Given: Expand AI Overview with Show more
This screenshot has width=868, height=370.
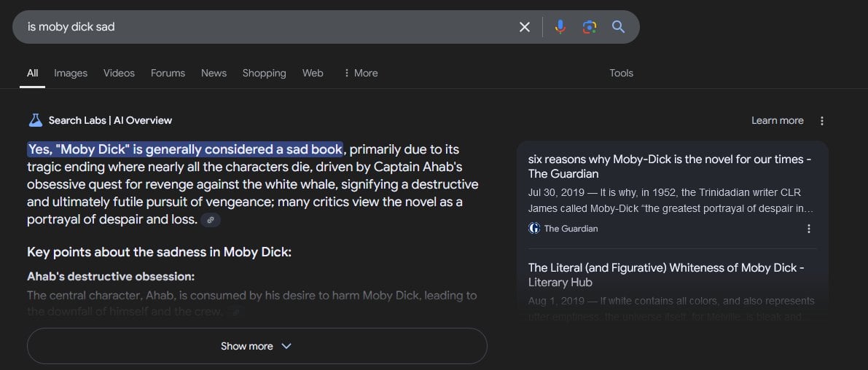Looking at the screenshot, I should (x=257, y=346).
